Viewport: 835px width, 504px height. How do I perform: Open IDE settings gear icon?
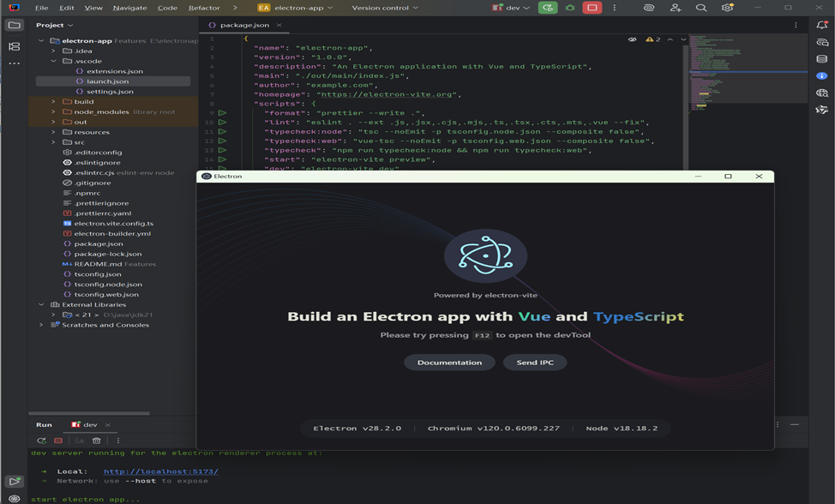tap(727, 8)
